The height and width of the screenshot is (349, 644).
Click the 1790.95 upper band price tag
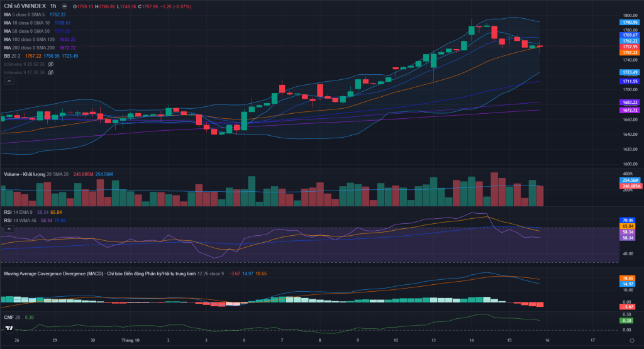coord(630,22)
